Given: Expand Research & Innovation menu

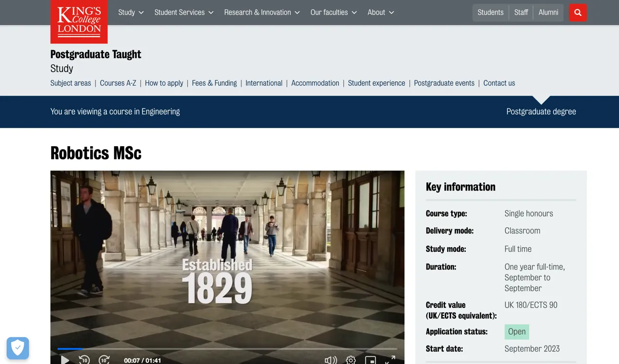Looking at the screenshot, I should [x=261, y=13].
